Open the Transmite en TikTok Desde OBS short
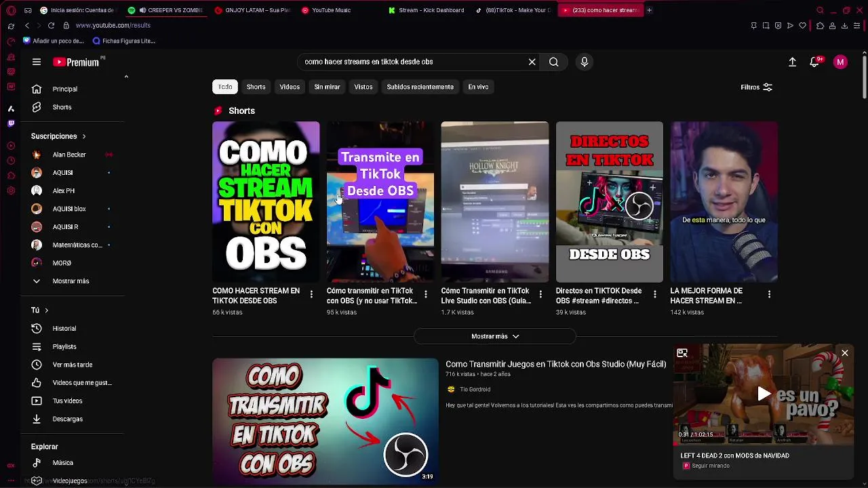Viewport: 868px width, 488px height. click(x=380, y=202)
